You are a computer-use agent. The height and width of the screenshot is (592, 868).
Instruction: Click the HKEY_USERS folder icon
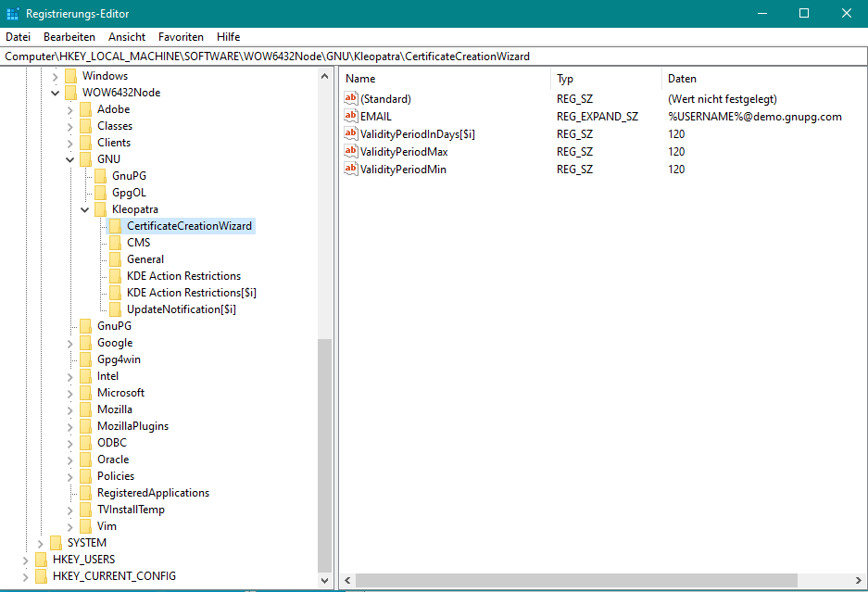pos(41,560)
